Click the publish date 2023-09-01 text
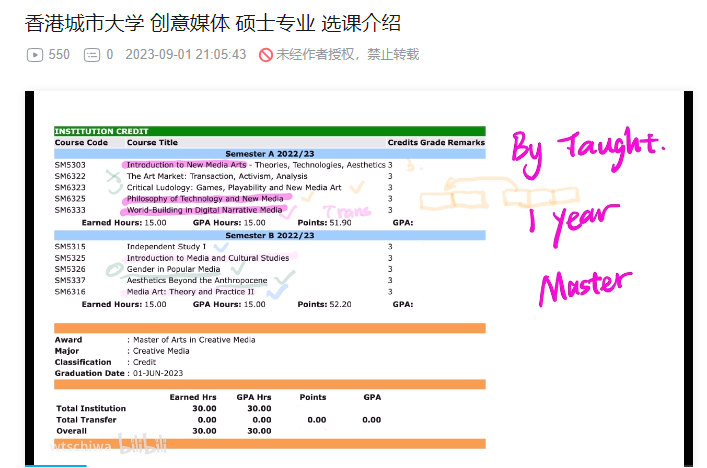Viewport: 707px width, 468px height. coord(185,55)
